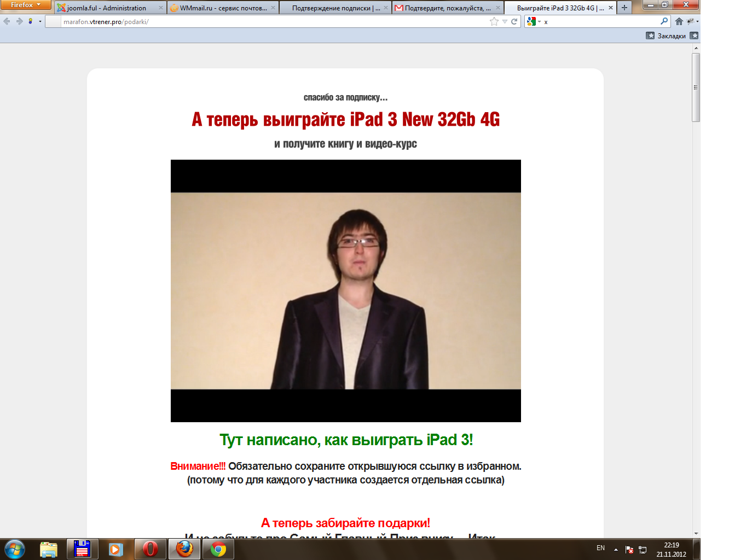Show hidden tray icons arrow
Viewport: 729px width, 560px height.
point(616,549)
